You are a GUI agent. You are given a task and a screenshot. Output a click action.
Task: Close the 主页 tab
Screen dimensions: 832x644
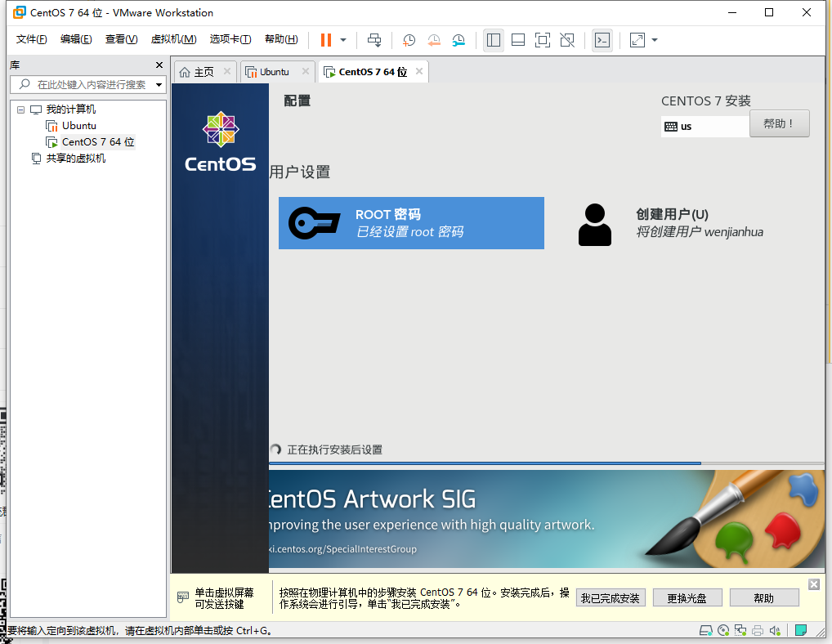click(x=227, y=71)
